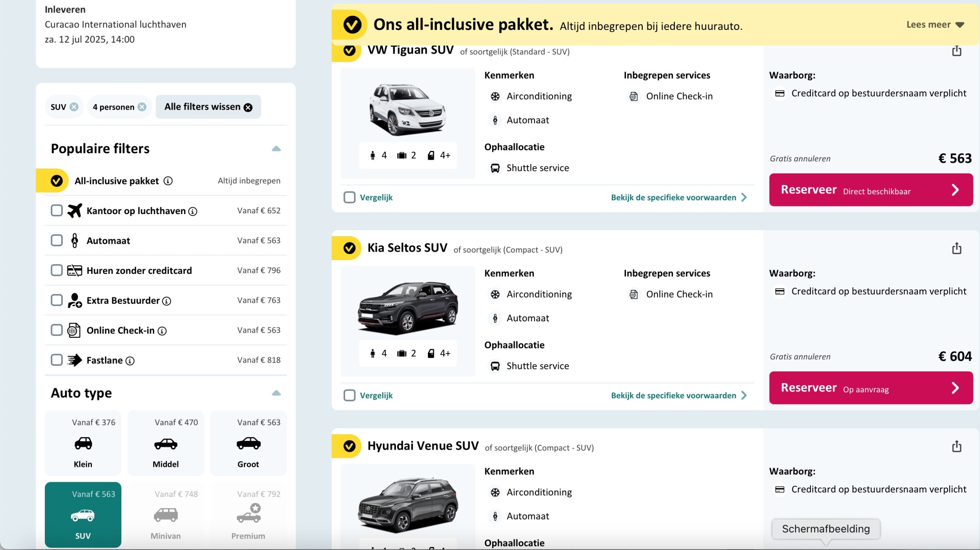
Task: Choose the Groot car type tile
Action: pos(248,443)
